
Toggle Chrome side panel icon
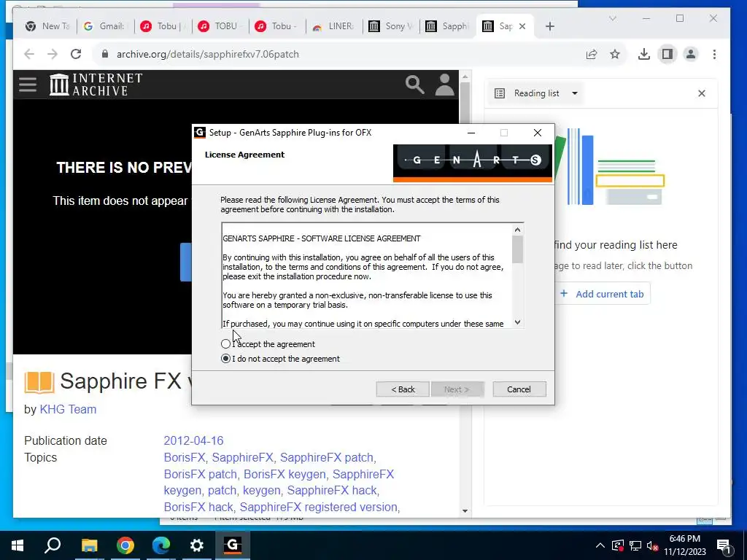pyautogui.click(x=667, y=54)
